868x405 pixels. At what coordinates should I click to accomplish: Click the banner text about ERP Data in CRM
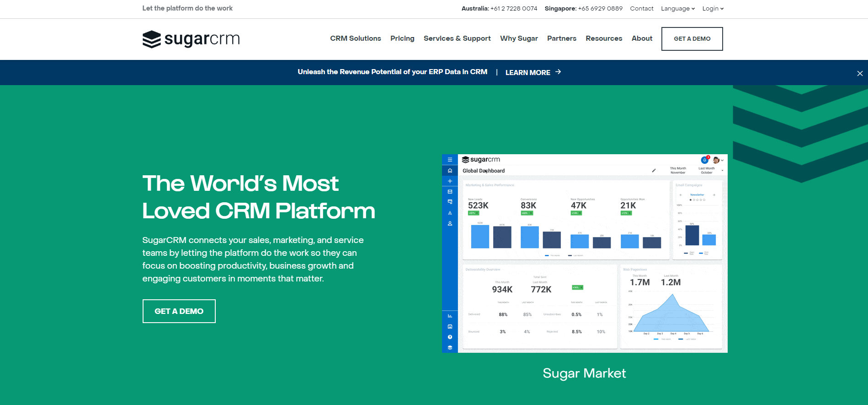coord(393,72)
